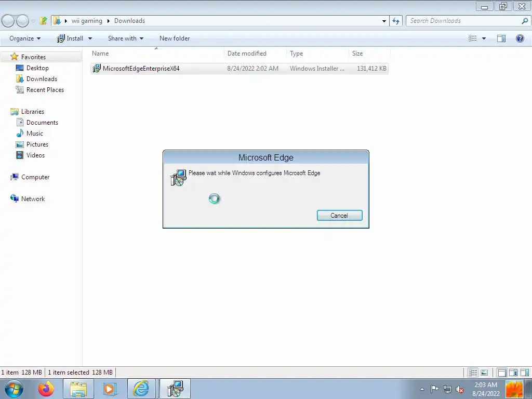Click the Favorites star icon
The height and width of the screenshot is (399, 532).
tap(14, 56)
